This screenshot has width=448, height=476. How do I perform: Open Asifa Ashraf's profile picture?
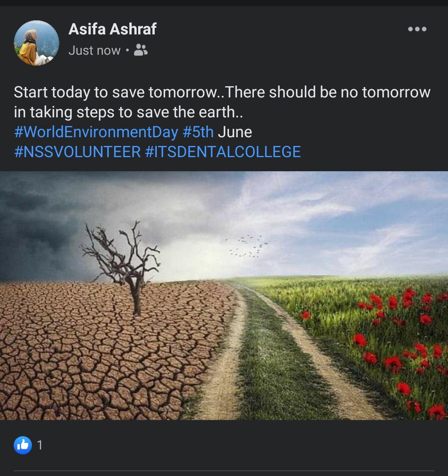click(37, 43)
